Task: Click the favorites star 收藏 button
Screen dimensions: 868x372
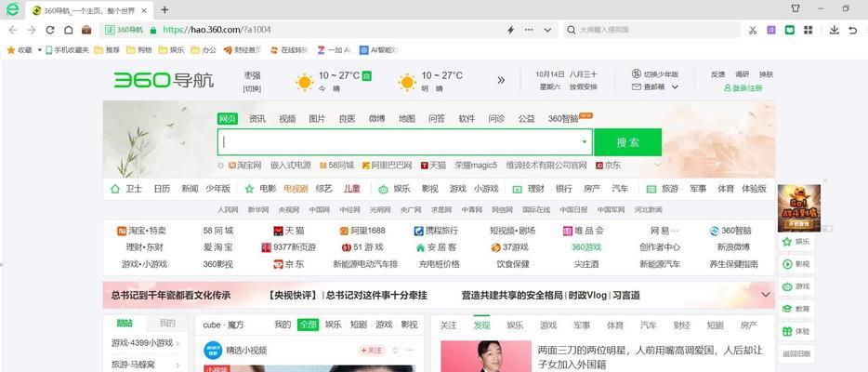Action: click(20, 50)
